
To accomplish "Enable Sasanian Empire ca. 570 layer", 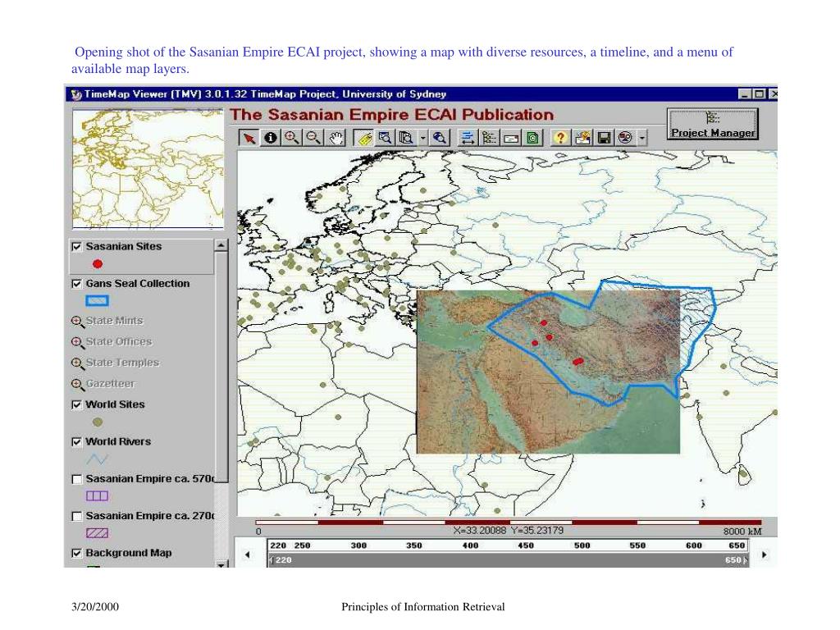I will tap(76, 479).
